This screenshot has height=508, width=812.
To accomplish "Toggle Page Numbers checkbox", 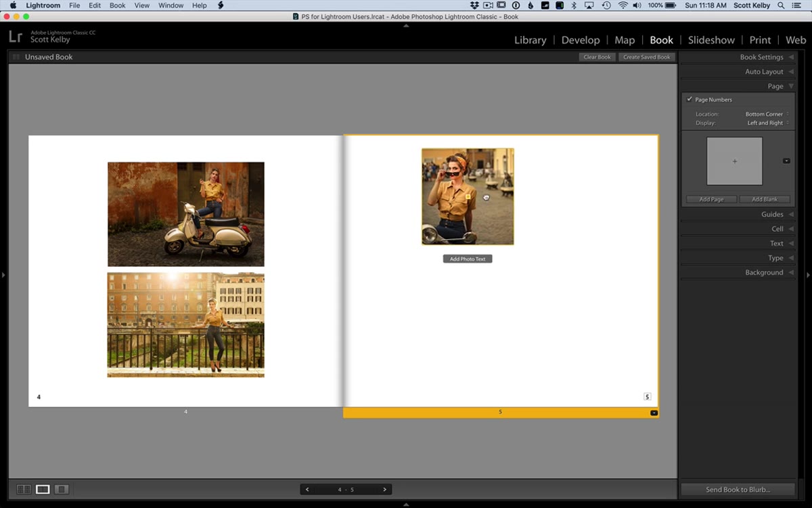I will [690, 100].
